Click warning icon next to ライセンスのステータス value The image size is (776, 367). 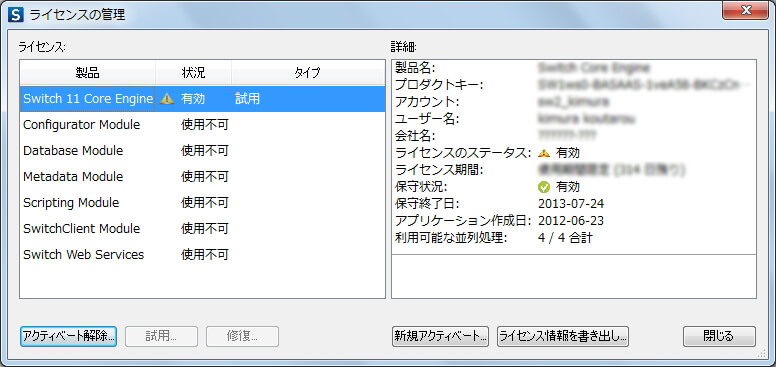pyautogui.click(x=544, y=153)
